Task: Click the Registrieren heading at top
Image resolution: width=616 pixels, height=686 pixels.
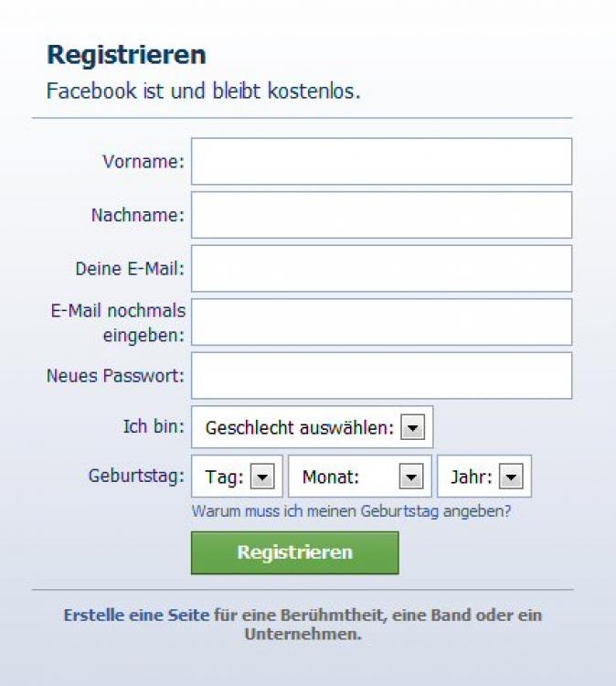Action: pyautogui.click(x=126, y=55)
